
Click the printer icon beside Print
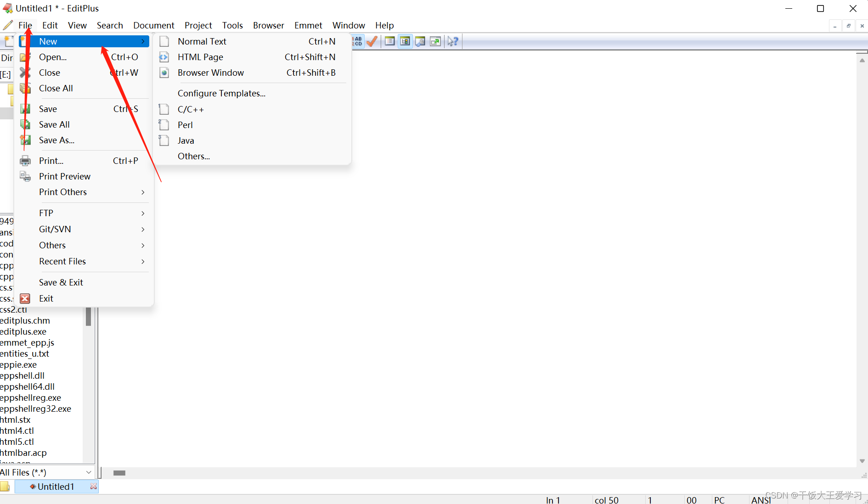(x=25, y=161)
